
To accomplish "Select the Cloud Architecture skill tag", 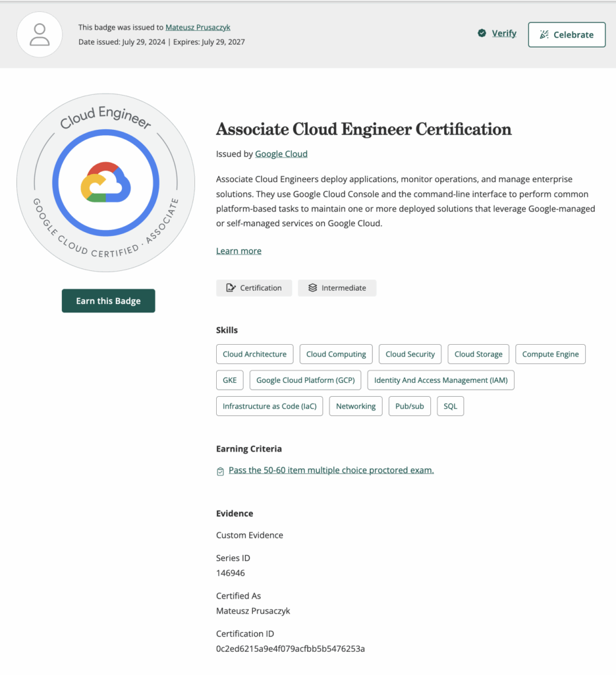I will coord(254,354).
